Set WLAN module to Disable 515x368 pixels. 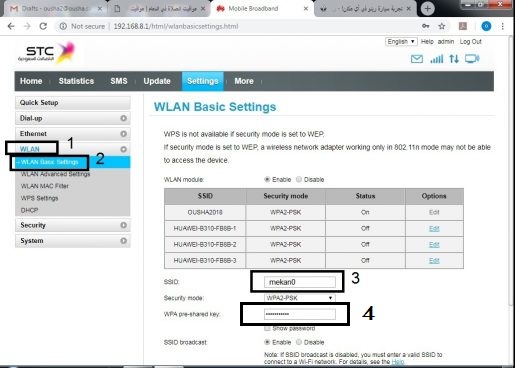(x=299, y=179)
